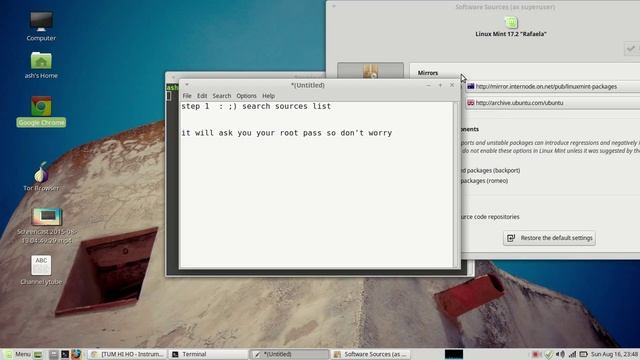Click the 'packages (romeo)' option label
This screenshot has height=360, width=640.
[485, 180]
